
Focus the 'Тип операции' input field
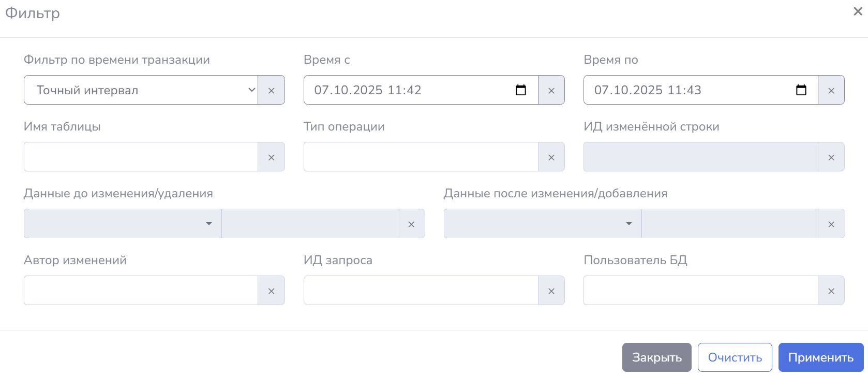pyautogui.click(x=421, y=157)
